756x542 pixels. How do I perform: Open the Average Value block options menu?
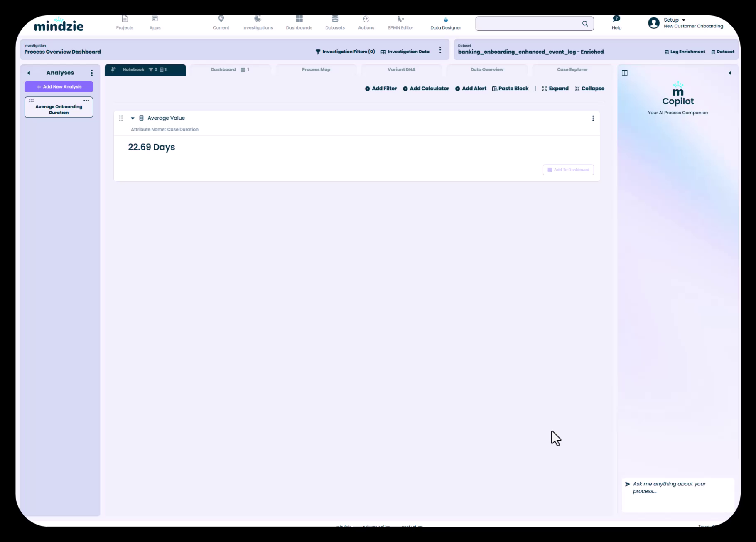point(593,118)
